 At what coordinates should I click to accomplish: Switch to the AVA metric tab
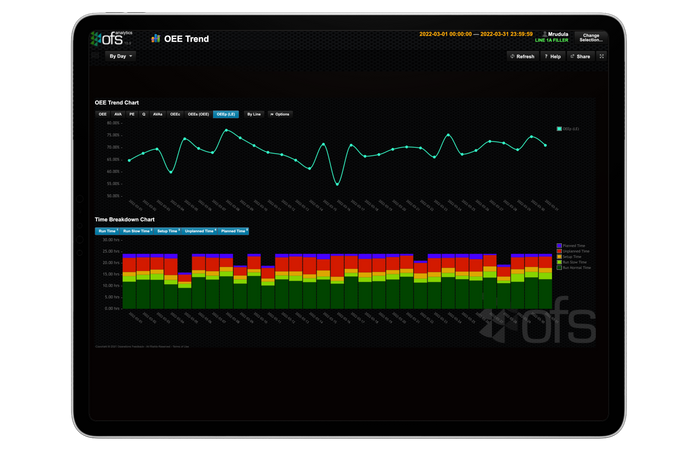point(118,114)
